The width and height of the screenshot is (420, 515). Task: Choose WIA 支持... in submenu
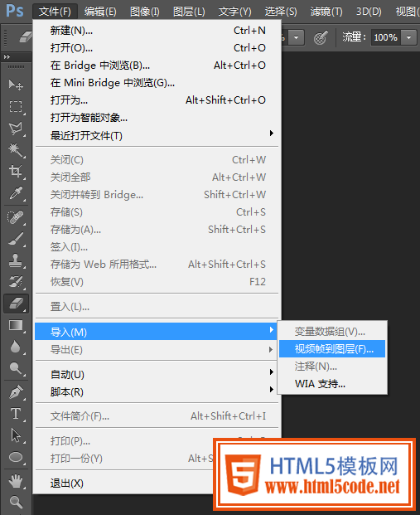(x=332, y=384)
